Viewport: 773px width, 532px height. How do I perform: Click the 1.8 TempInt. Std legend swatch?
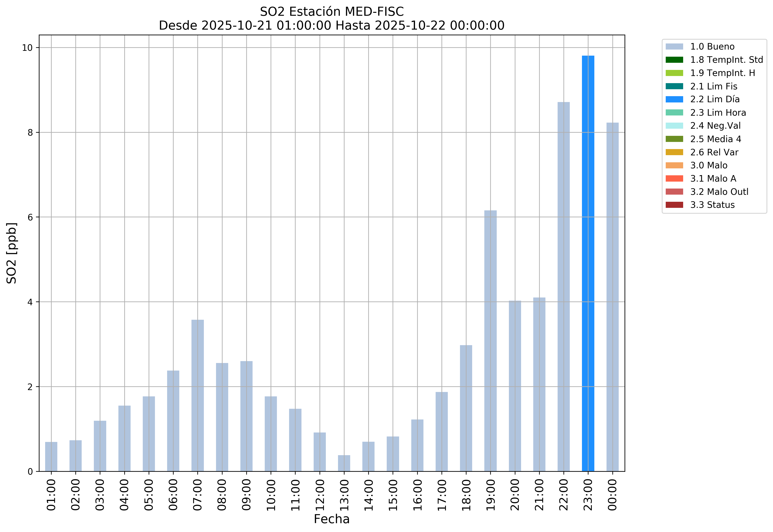[x=674, y=60]
